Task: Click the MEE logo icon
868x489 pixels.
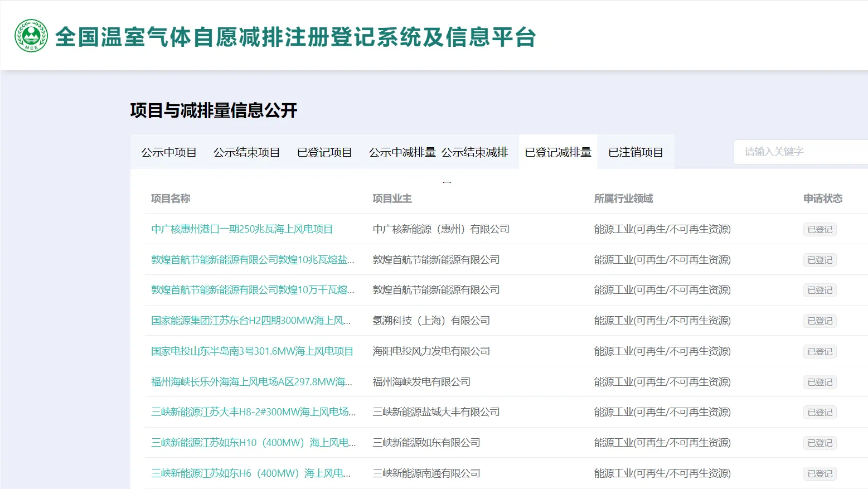Action: click(x=31, y=36)
